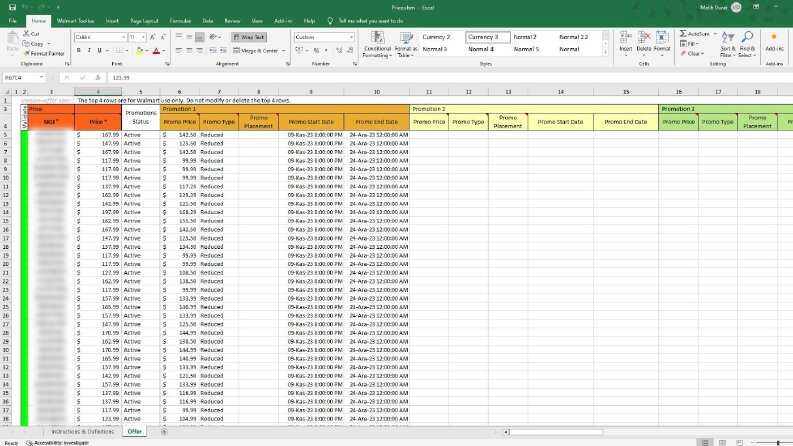The width and height of the screenshot is (793, 446).
Task: Align text to the right
Action: pos(200,51)
